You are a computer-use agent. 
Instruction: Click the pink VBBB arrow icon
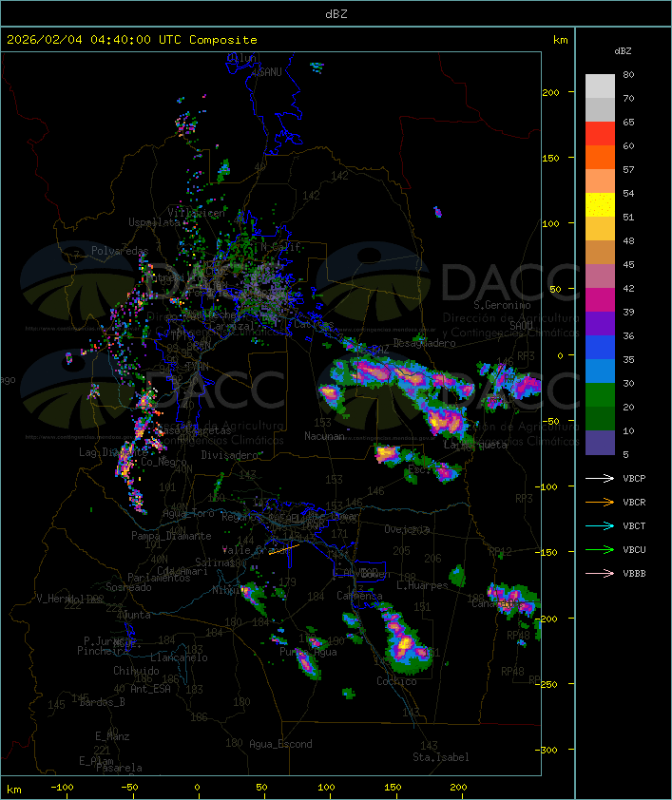point(600,574)
